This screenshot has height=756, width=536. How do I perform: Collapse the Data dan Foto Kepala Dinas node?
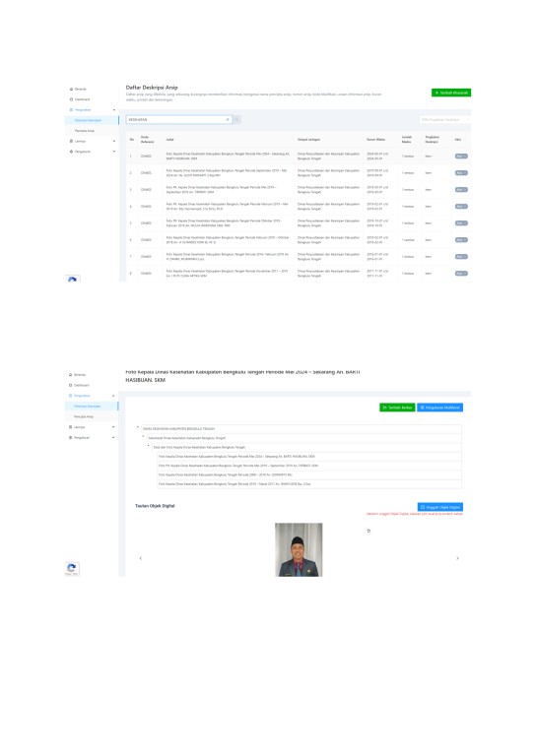pyautogui.click(x=148, y=446)
